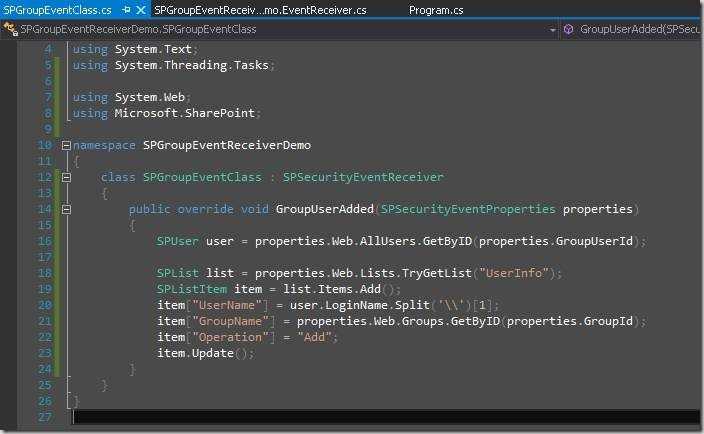Click list.Items.Add on line 19
This screenshot has width=704, height=434.
332,289
